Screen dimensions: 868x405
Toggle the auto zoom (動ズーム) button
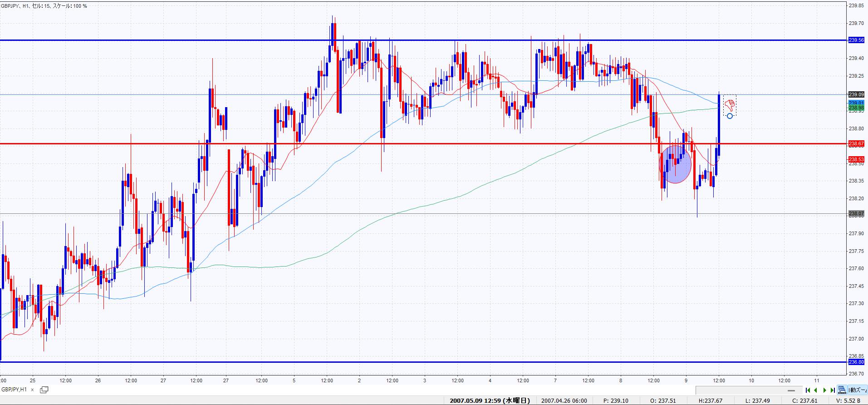pyautogui.click(x=858, y=390)
